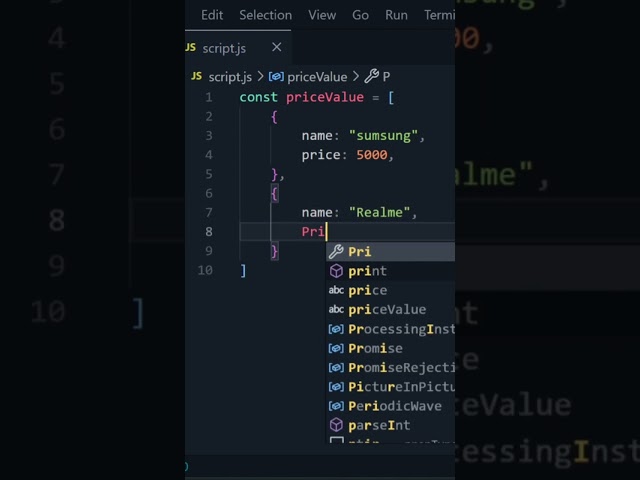Open the Selection menu

(265, 15)
